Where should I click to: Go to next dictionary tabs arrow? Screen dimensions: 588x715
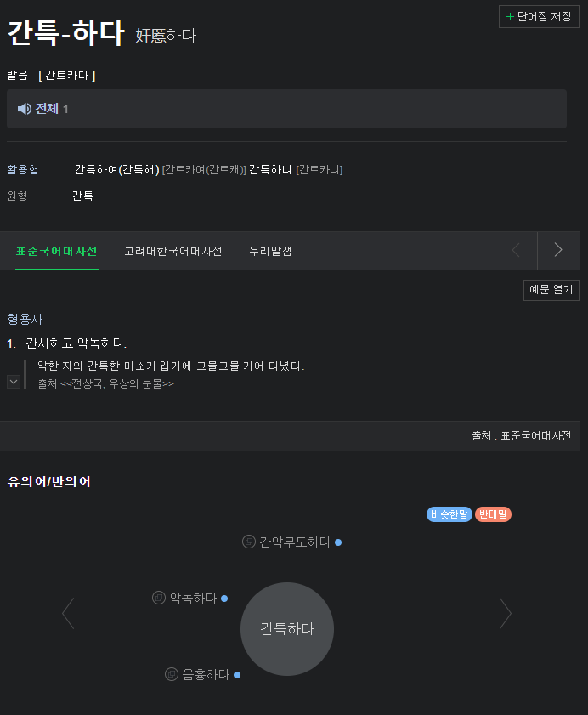coord(558,250)
